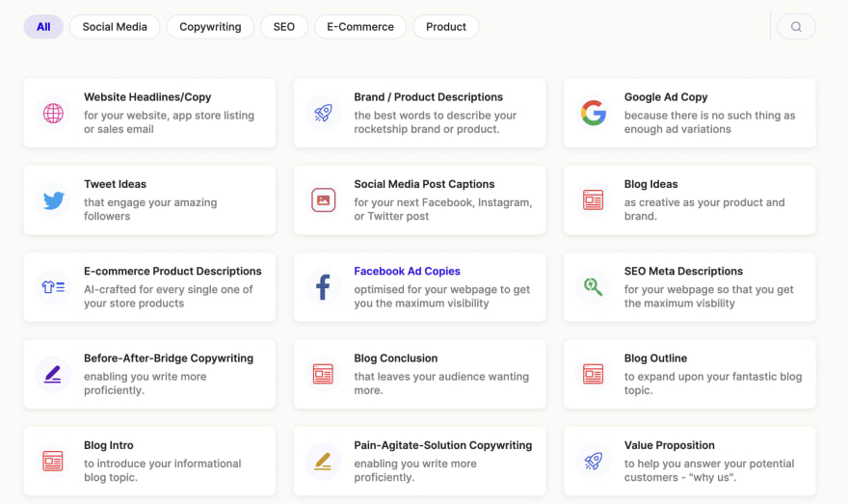The width and height of the screenshot is (848, 504).
Task: Click the news icon beside Blog Intro
Action: click(x=52, y=462)
